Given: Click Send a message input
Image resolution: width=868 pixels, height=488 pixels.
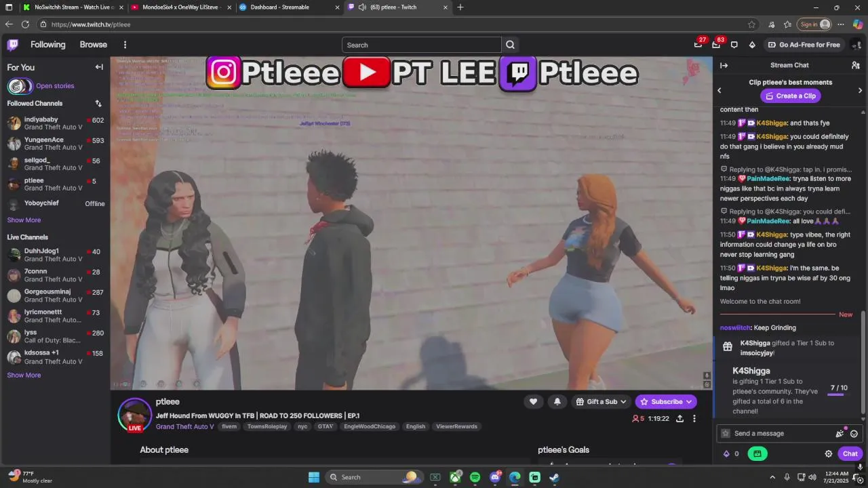Looking at the screenshot, I should click(783, 434).
